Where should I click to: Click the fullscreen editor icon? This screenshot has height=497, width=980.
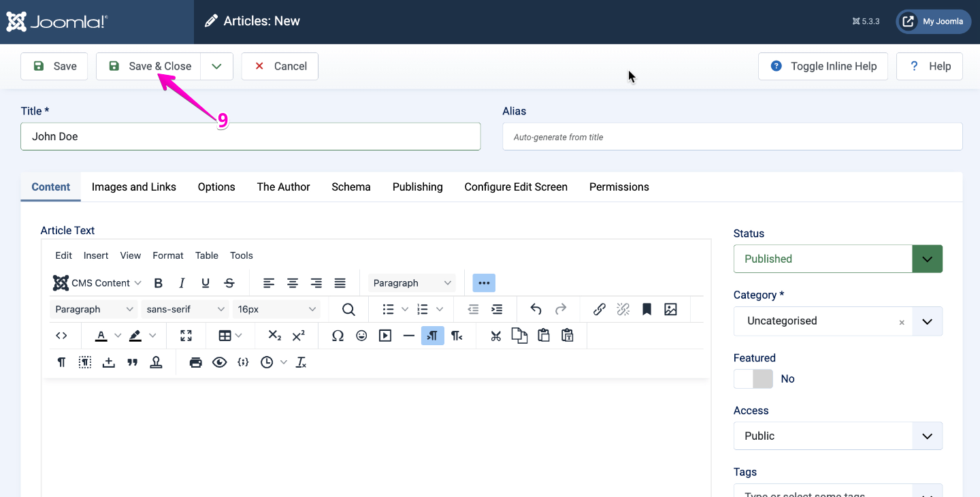[x=186, y=336]
